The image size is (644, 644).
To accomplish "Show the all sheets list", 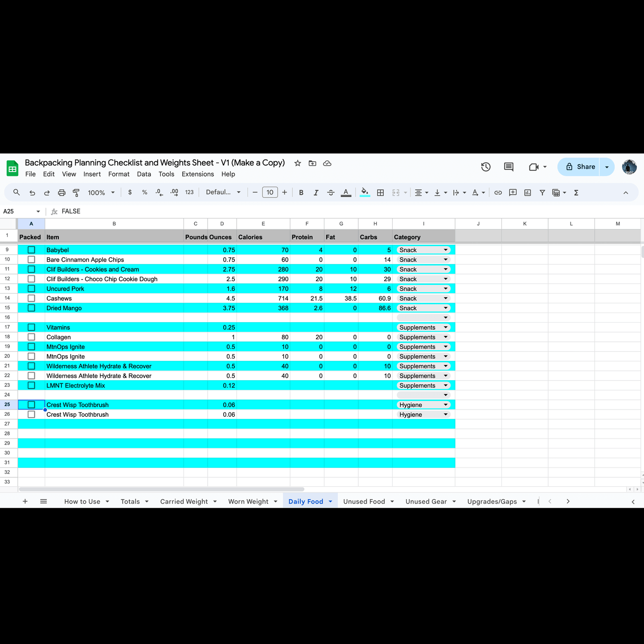I will pos(44,501).
